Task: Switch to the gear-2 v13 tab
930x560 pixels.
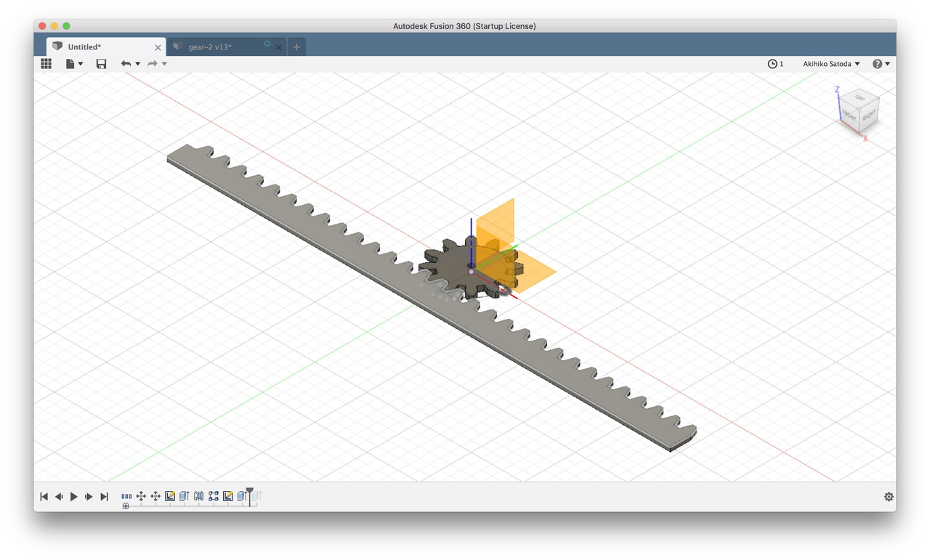Action: pyautogui.click(x=210, y=47)
